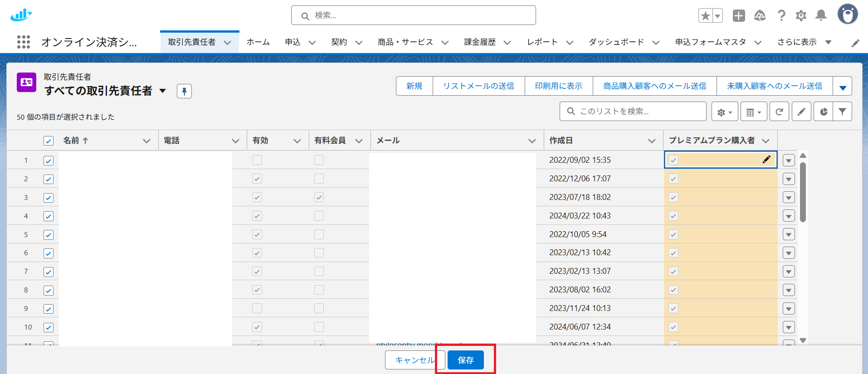Pin this list view
Screen dimensions: 868x374
(x=184, y=91)
